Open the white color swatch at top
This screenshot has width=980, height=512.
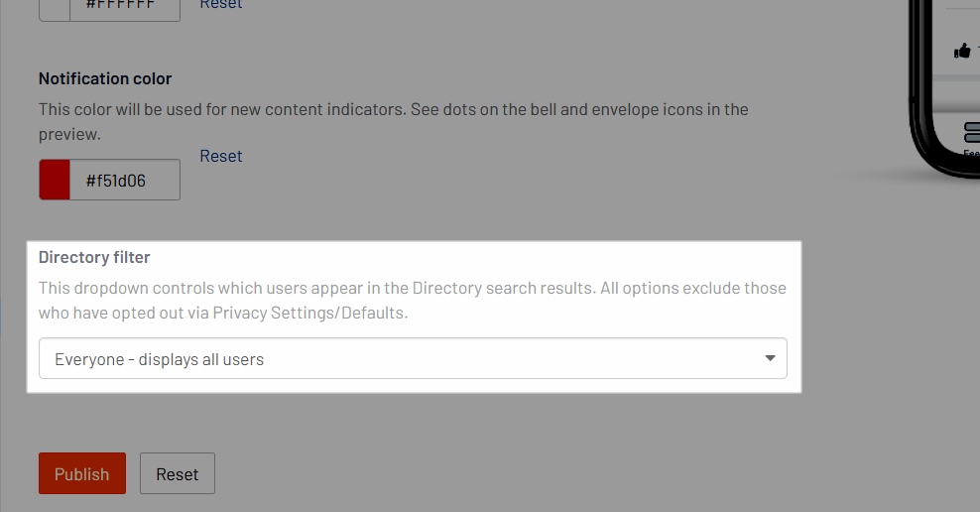(x=55, y=9)
